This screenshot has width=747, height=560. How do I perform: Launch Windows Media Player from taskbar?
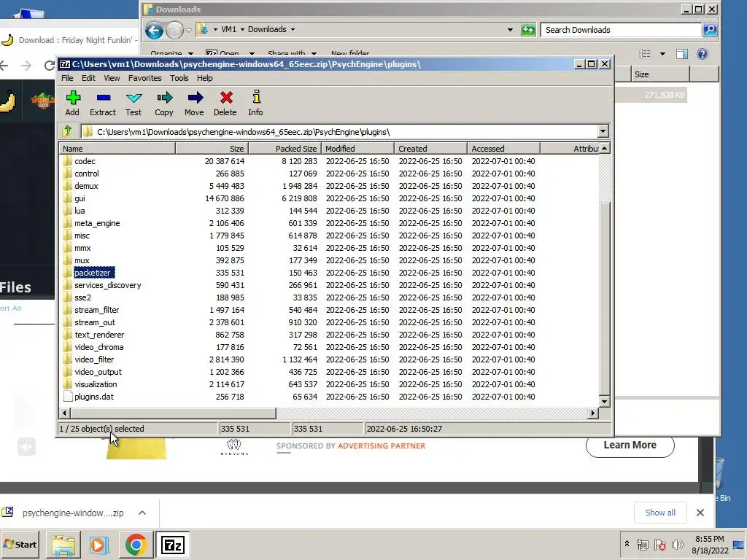coord(99,545)
